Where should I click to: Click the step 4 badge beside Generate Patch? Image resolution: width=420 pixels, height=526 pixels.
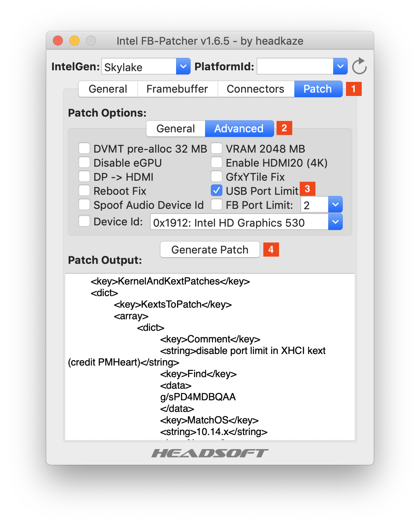[271, 249]
